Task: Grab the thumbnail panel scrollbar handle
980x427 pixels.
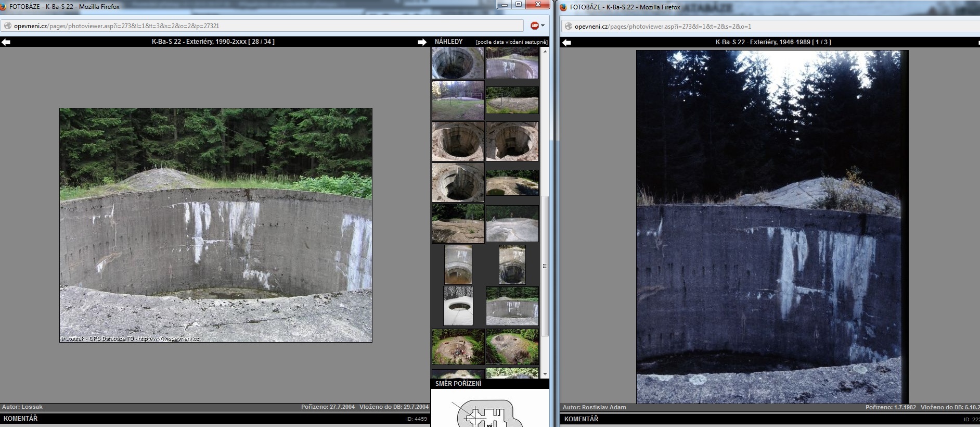Action: 545,266
